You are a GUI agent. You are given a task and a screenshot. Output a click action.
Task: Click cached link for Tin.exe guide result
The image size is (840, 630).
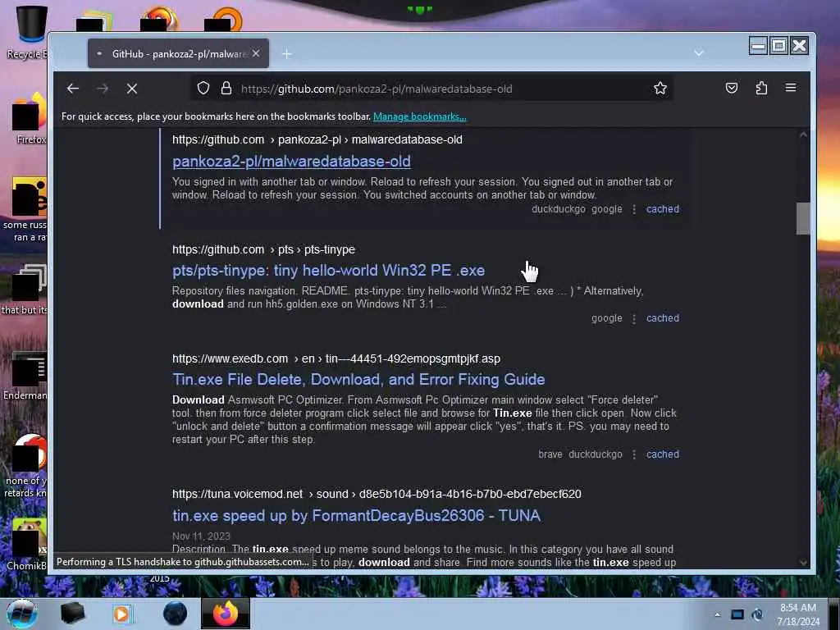(663, 454)
